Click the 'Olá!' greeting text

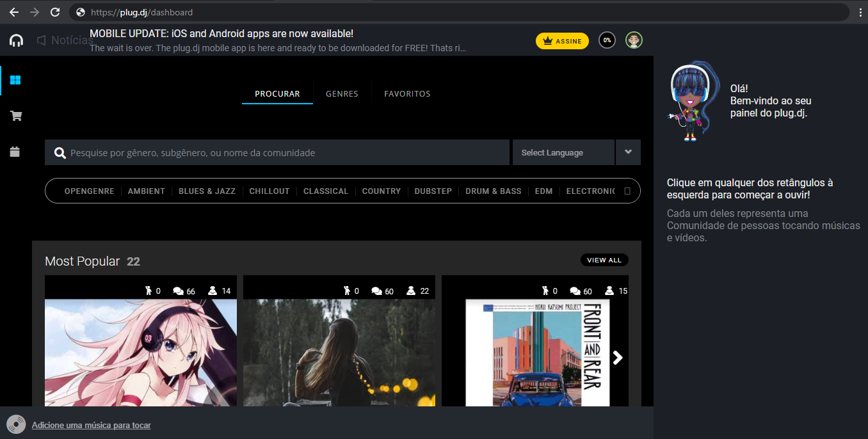coord(739,89)
